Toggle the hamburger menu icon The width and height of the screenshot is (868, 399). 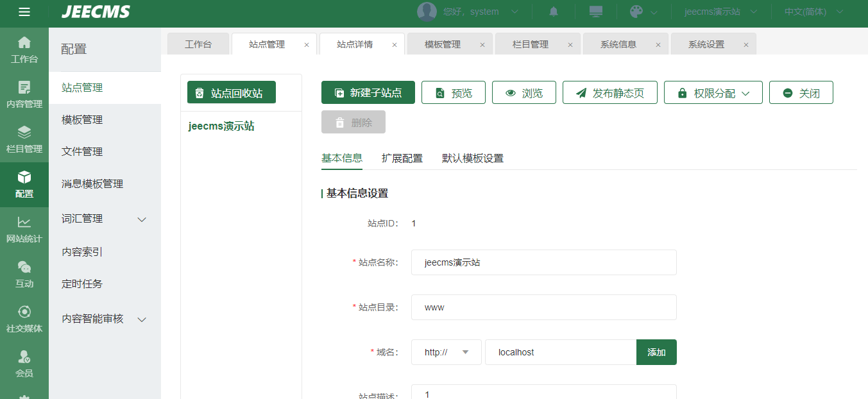coord(24,12)
